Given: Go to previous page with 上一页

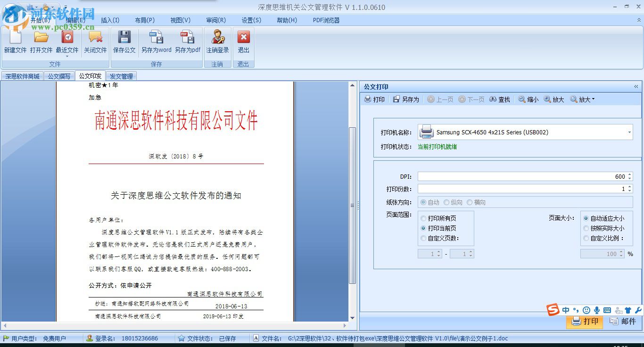Looking at the screenshot, I should pos(440,99).
